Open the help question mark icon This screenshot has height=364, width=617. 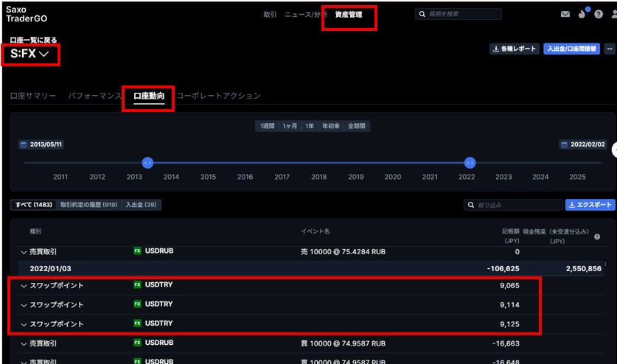pos(599,14)
